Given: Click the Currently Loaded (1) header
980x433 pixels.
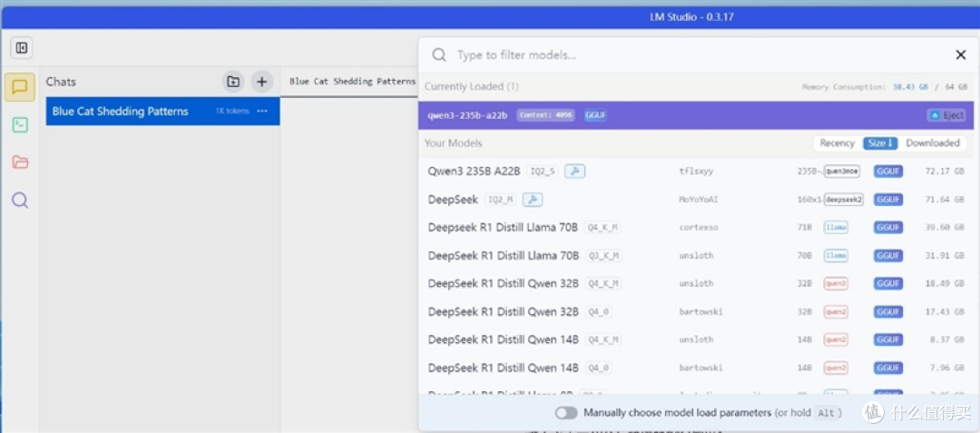Looking at the screenshot, I should pyautogui.click(x=471, y=86).
